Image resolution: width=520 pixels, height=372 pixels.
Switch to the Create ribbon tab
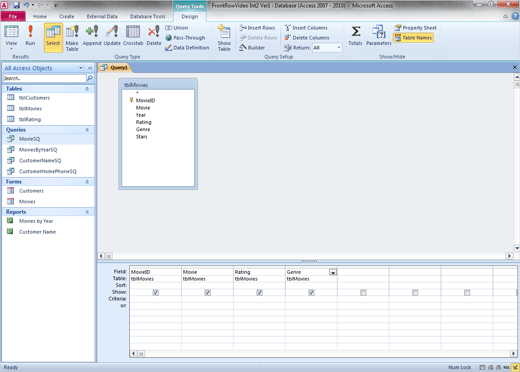tap(67, 16)
